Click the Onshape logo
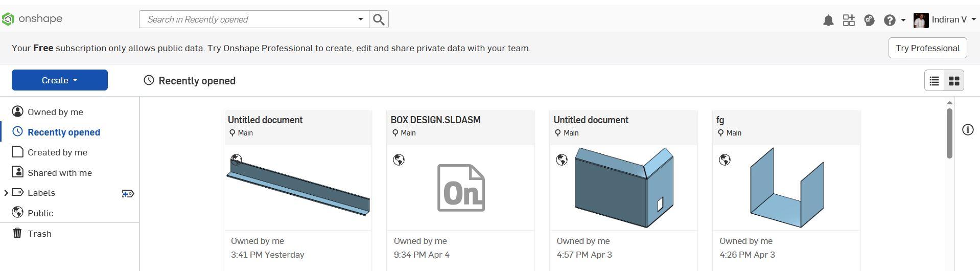Screen dimensions: 980x271 [x=32, y=19]
